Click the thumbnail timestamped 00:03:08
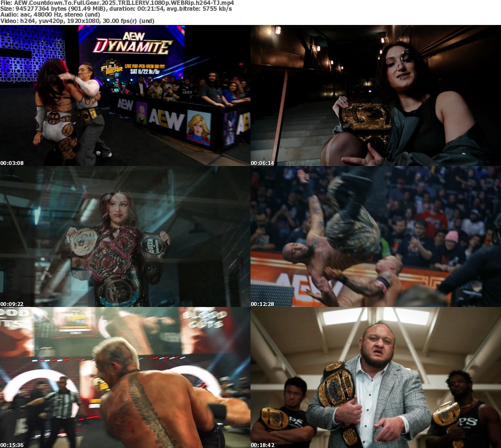This screenshot has width=501, height=448. click(x=125, y=95)
